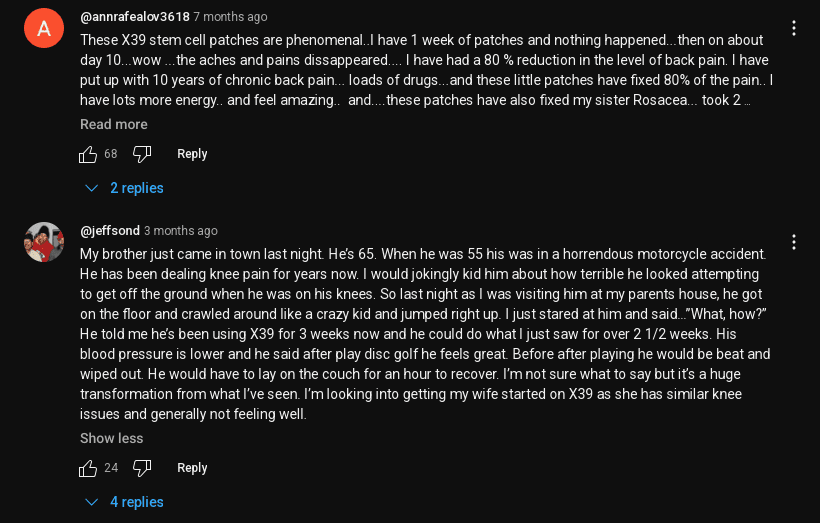The height and width of the screenshot is (523, 820).
Task: Dislike the comment by @annrafealov3618
Action: pyautogui.click(x=142, y=154)
